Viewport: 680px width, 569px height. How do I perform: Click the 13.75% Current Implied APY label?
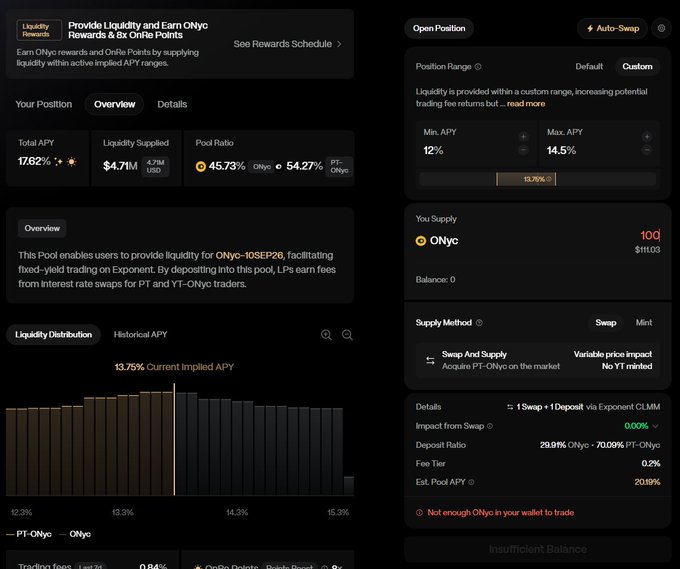pyautogui.click(x=174, y=367)
